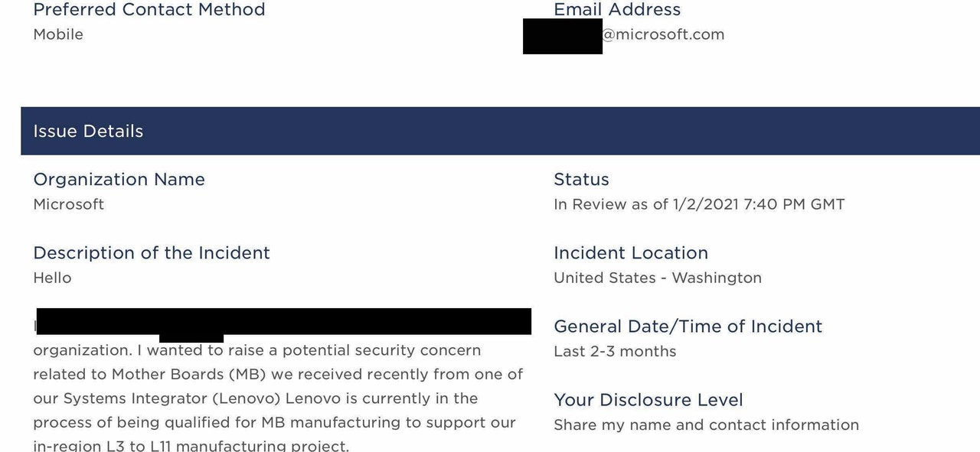The image size is (980, 452).
Task: Click the Preferred Contact Method label
Action: coord(149,10)
